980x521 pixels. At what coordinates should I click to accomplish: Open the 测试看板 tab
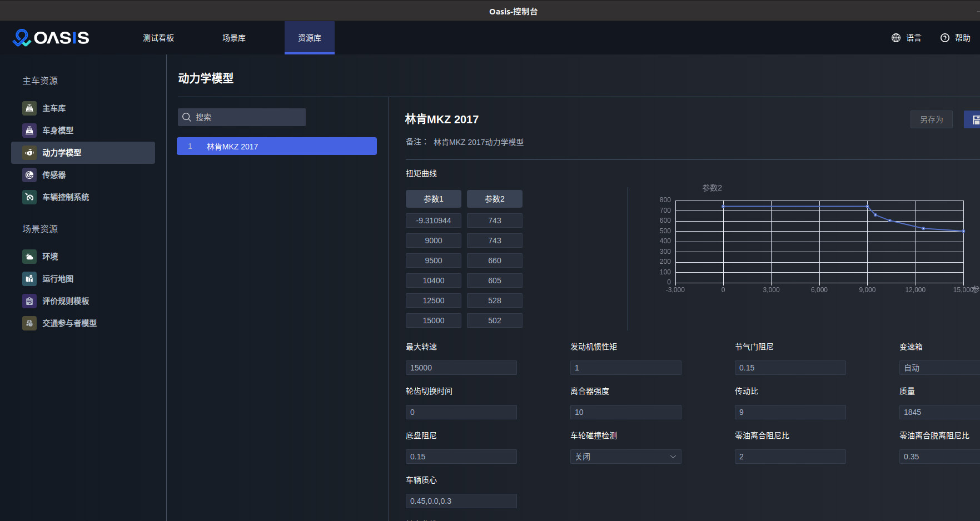click(158, 38)
